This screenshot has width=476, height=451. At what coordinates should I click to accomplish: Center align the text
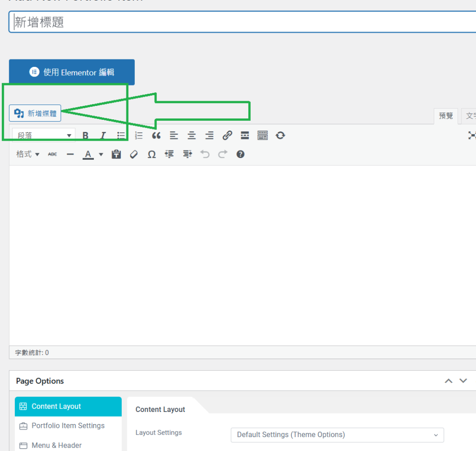pos(192,136)
